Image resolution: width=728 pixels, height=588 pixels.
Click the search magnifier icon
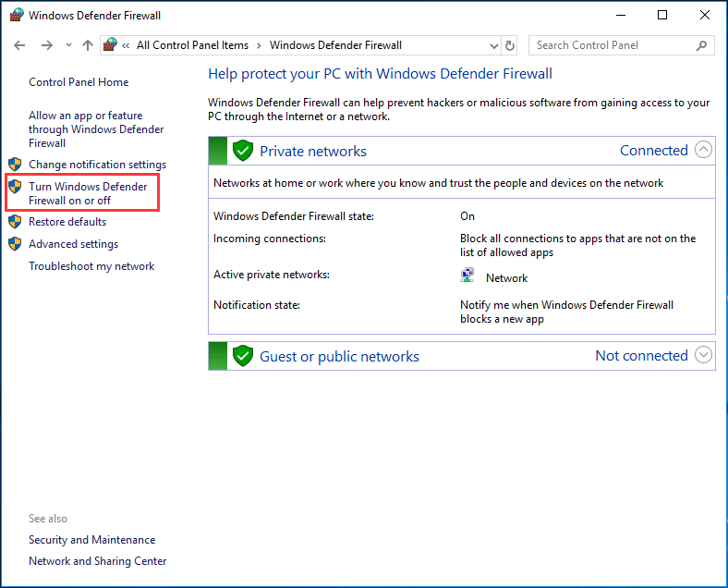point(702,45)
